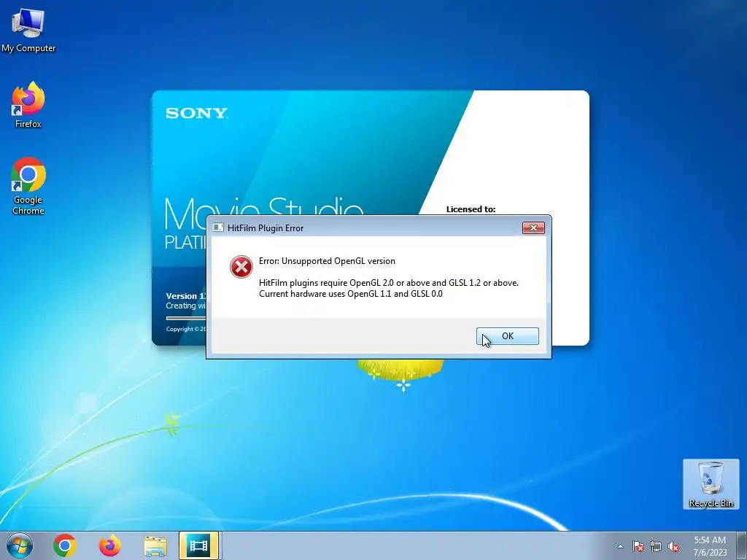Open Windows Explorer from the taskbar
This screenshot has width=747, height=560.
pos(155,546)
